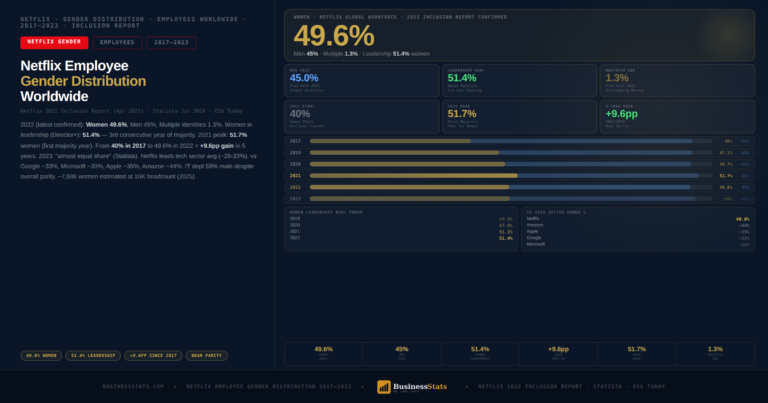This screenshot has width=768, height=403.
Task: Click the 2021 row in leadership trend
Action: coord(401,232)
